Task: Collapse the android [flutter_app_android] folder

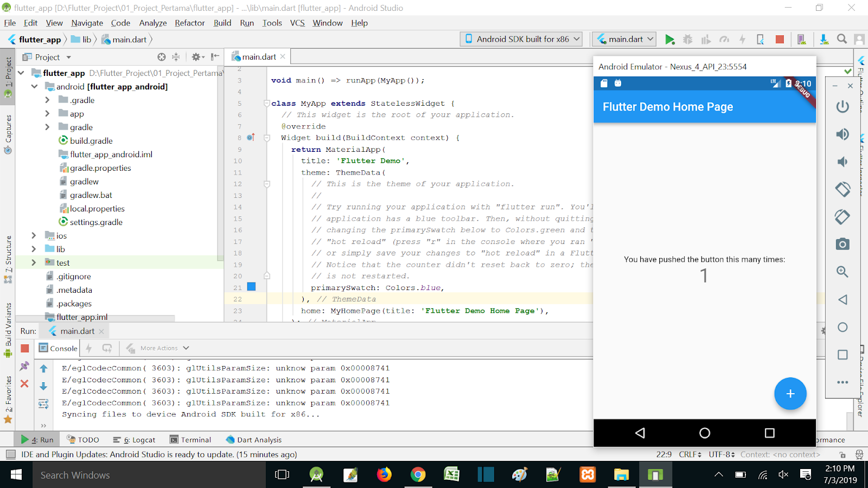Action: pyautogui.click(x=34, y=87)
